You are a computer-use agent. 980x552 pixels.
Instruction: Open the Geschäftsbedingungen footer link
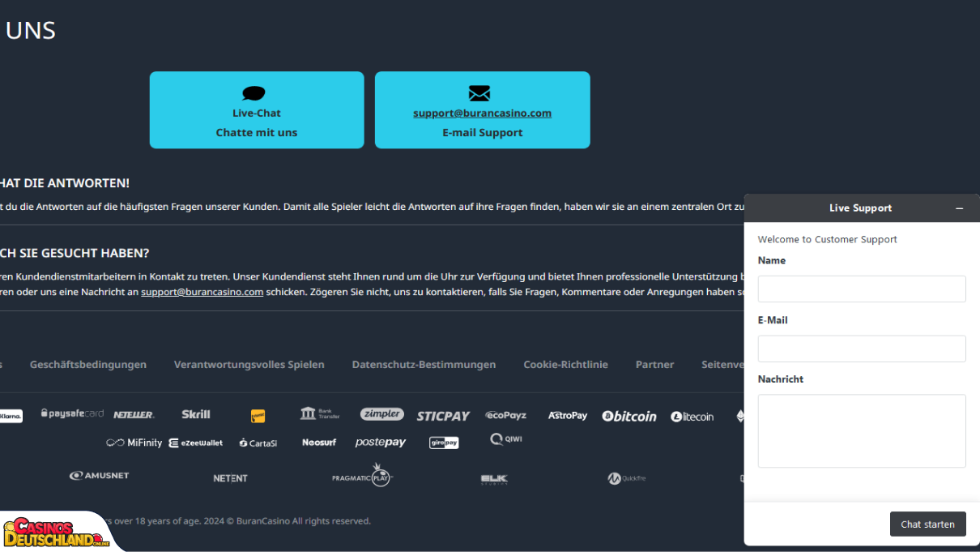coord(88,365)
